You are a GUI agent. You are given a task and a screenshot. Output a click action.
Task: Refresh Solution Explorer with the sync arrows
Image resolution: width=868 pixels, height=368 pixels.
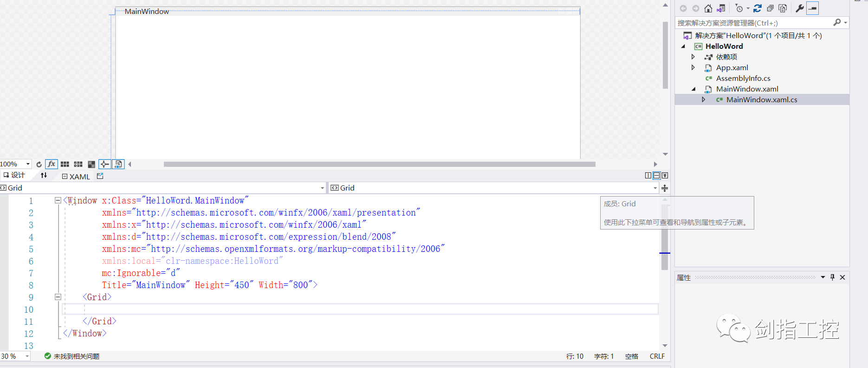point(758,8)
